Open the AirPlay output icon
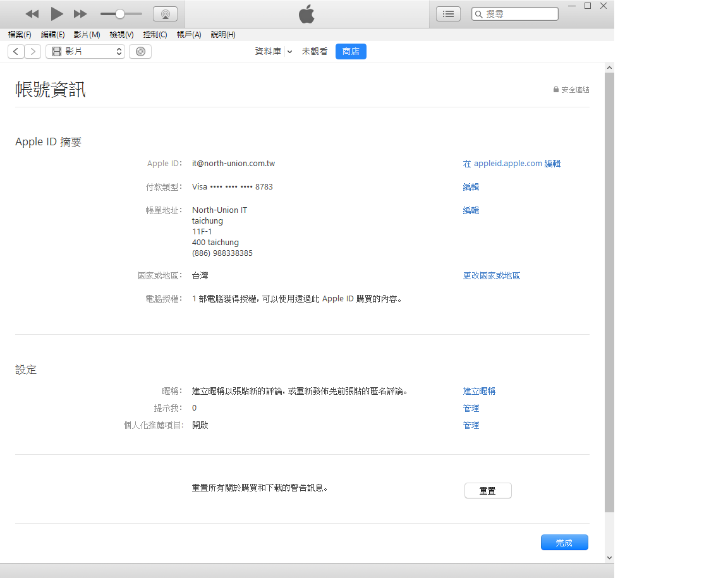Viewport: 728px width, 578px height. coord(165,14)
